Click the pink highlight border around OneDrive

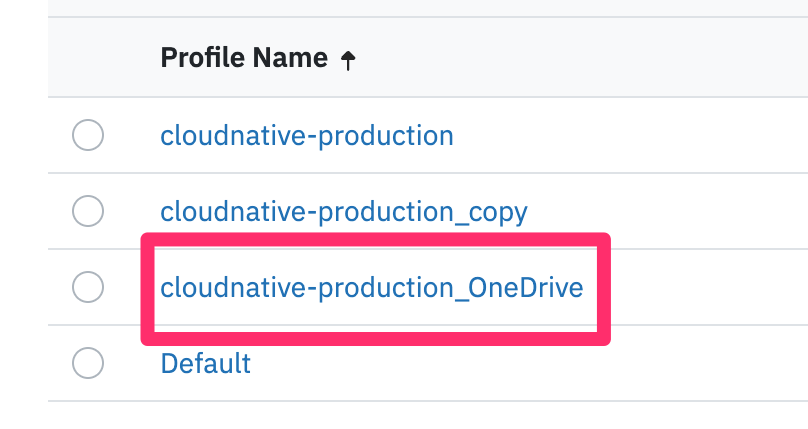click(x=375, y=241)
